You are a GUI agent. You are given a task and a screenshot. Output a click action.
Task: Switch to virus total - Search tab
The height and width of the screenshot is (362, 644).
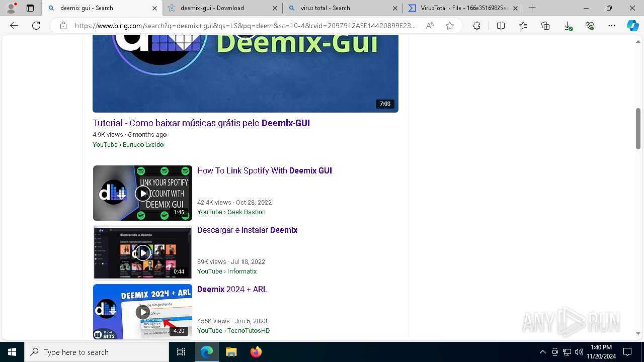click(x=342, y=8)
